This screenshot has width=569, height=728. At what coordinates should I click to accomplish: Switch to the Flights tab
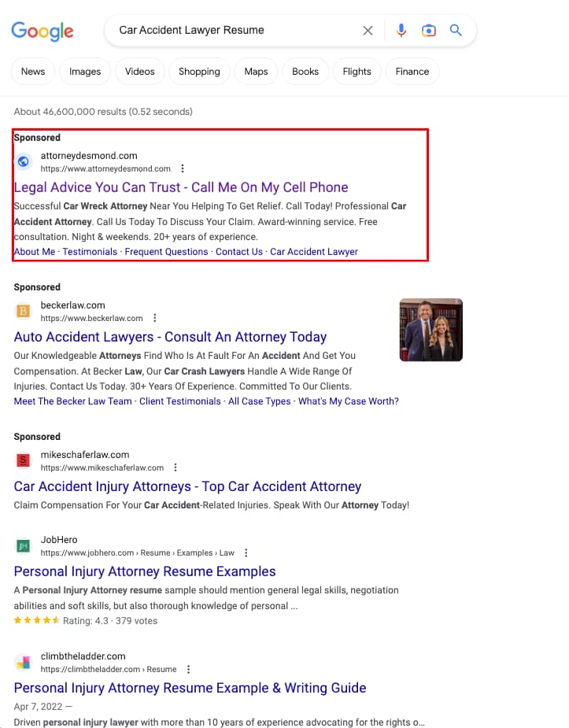click(x=357, y=72)
